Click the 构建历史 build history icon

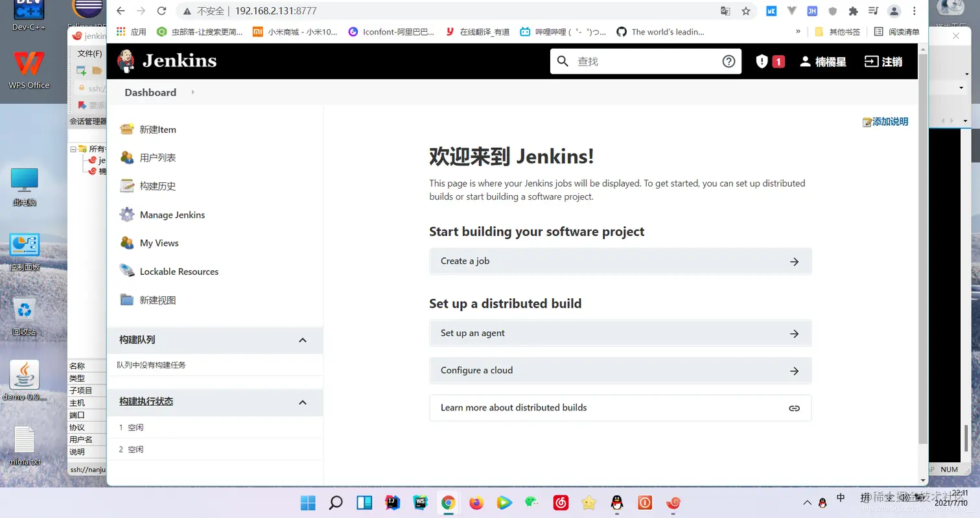127,186
